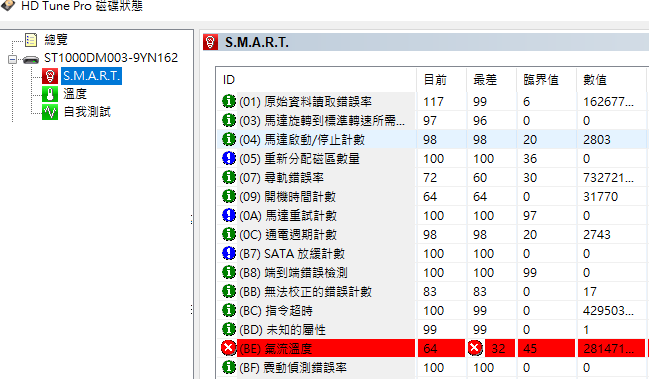The image size is (649, 379).
Task: Click info icon of (BB) 無法校正的錯誤計數
Action: point(229,291)
